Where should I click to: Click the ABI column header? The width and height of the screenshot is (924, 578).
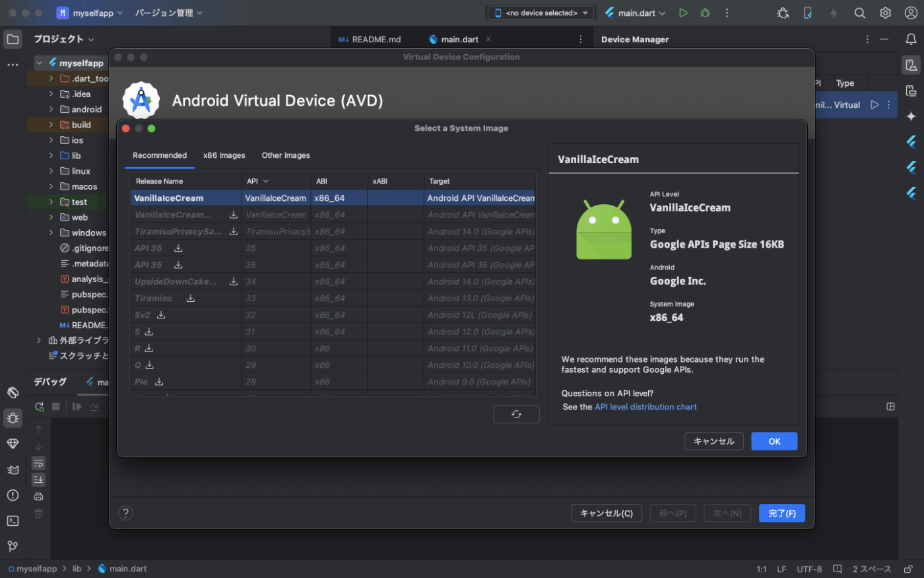point(339,181)
